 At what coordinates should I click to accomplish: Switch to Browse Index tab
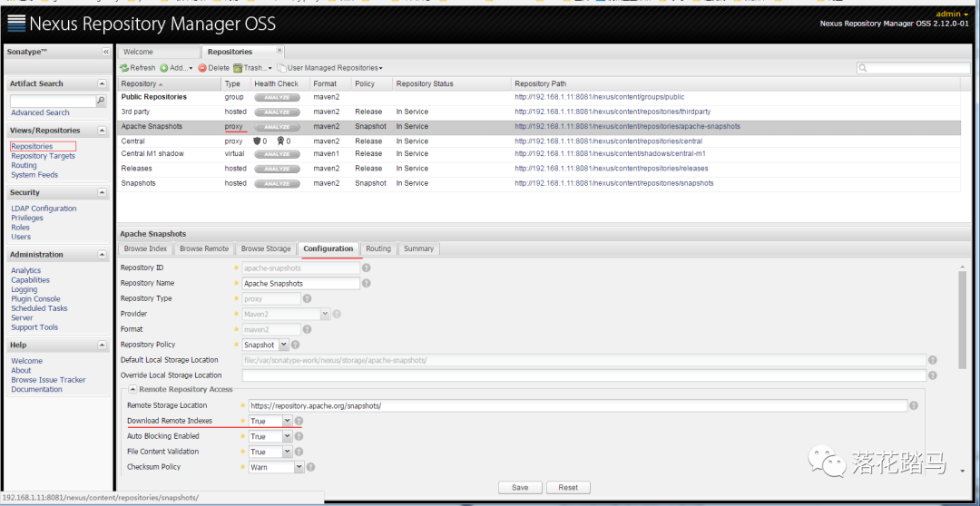pos(145,248)
